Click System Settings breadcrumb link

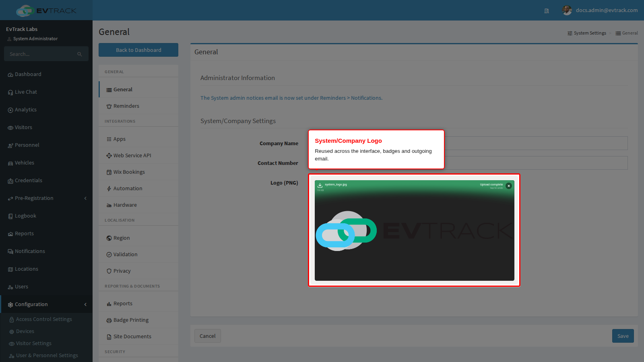(x=587, y=33)
